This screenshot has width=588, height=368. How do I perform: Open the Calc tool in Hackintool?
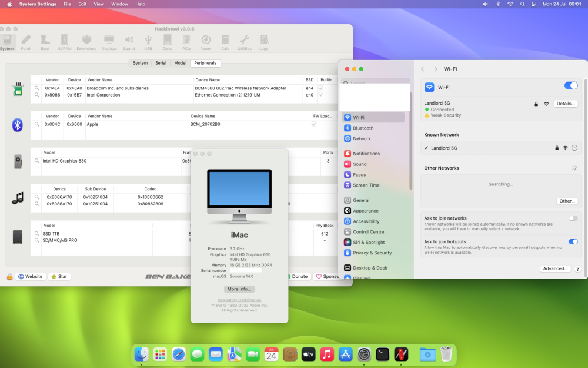(x=225, y=42)
